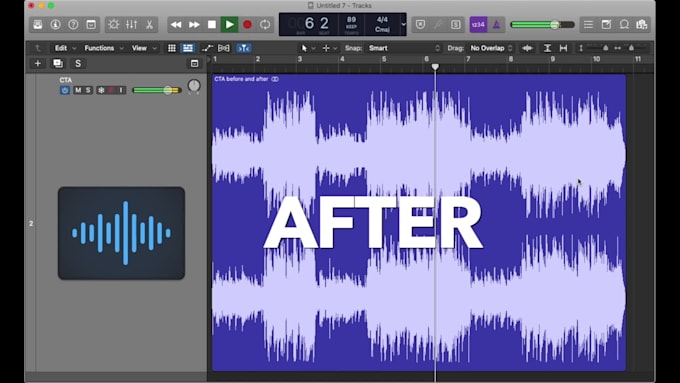This screenshot has width=680, height=383.
Task: Toggle Cycle mode
Action: (x=265, y=25)
